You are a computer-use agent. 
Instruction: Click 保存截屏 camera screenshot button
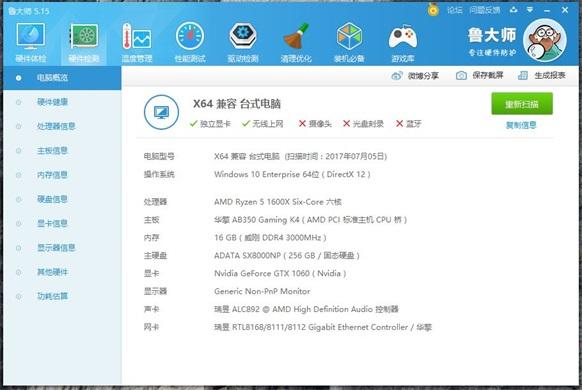coord(480,75)
